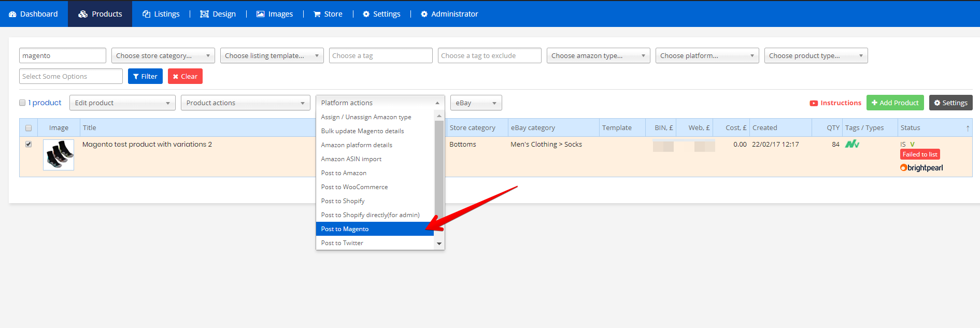The height and width of the screenshot is (328, 980).
Task: Sort by the Title column header
Action: [x=197, y=128]
